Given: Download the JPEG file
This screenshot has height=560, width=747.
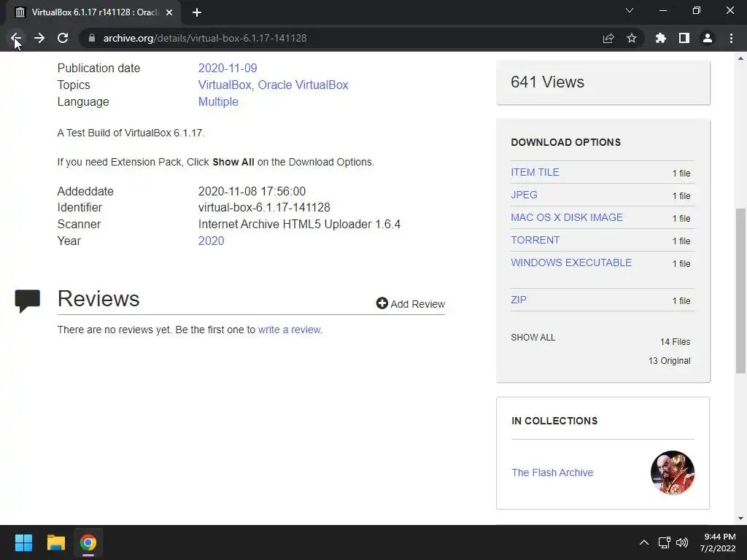Looking at the screenshot, I should [x=524, y=195].
